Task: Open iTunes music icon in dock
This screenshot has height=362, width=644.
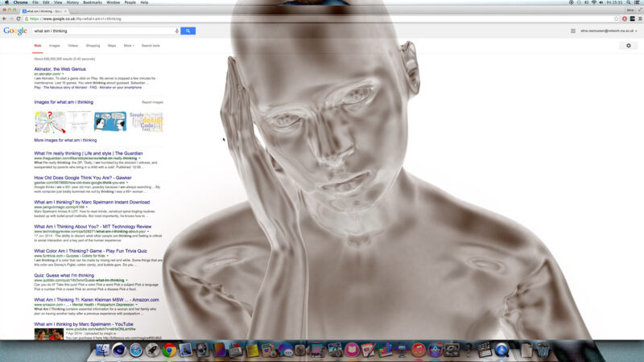Action: (x=418, y=350)
